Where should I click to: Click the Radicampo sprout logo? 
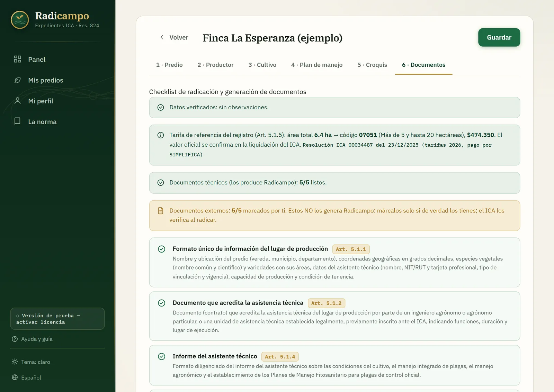click(20, 20)
